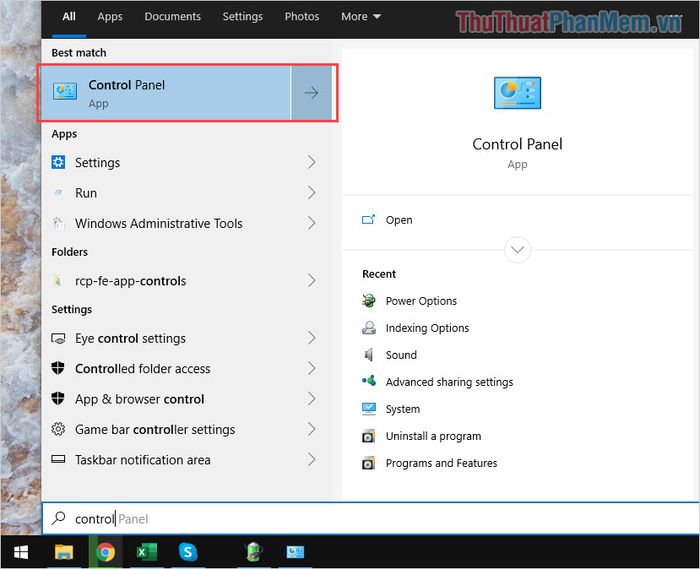Screen dimensions: 700x569
Task: Expand the Settings app result chevron
Action: coord(312,162)
